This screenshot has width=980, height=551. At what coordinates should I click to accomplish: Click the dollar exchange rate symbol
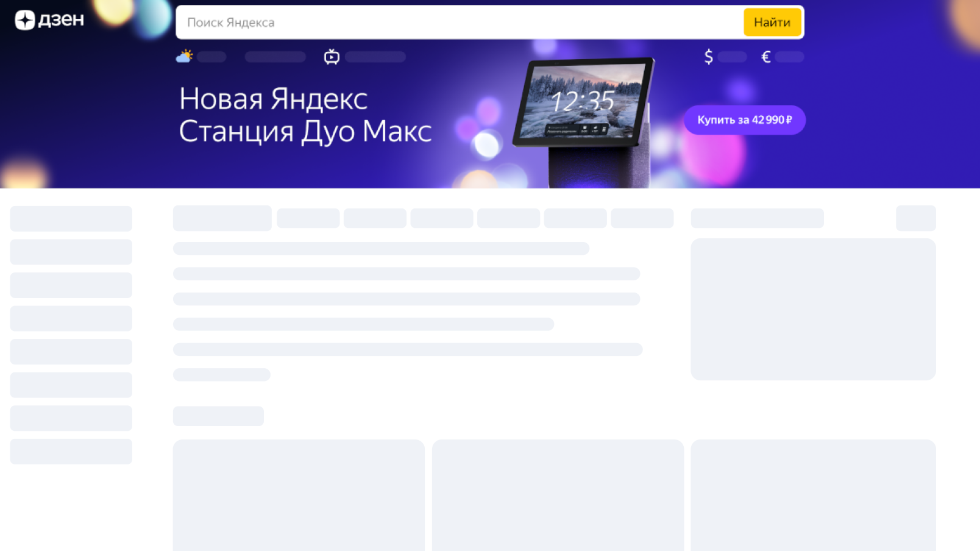tap(708, 57)
